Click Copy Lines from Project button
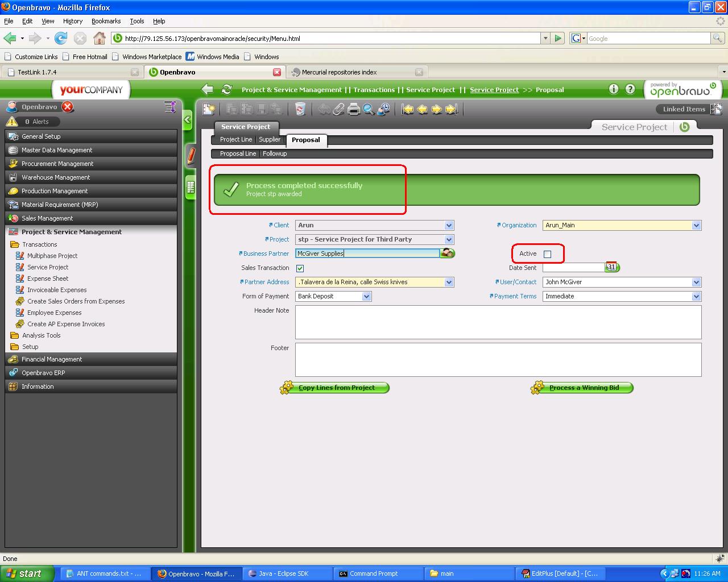 click(336, 388)
